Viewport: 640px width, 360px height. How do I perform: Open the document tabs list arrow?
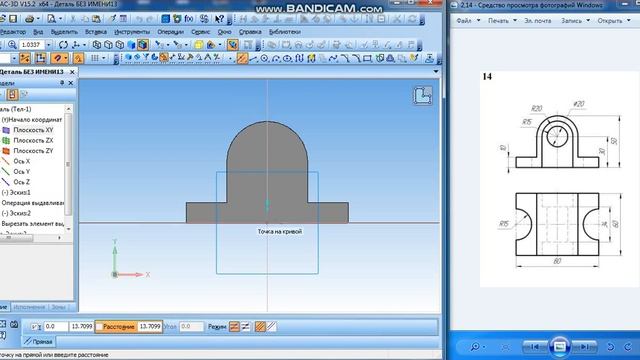tap(436, 72)
